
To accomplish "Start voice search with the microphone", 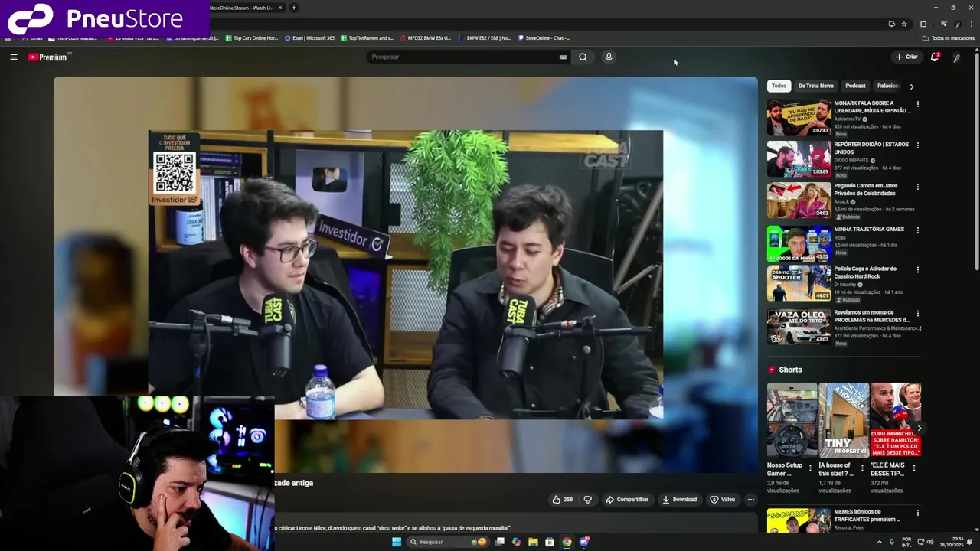I will click(x=609, y=57).
